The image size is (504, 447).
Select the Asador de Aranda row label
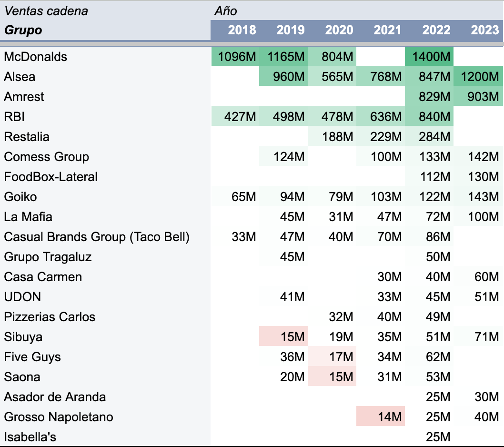(55, 397)
